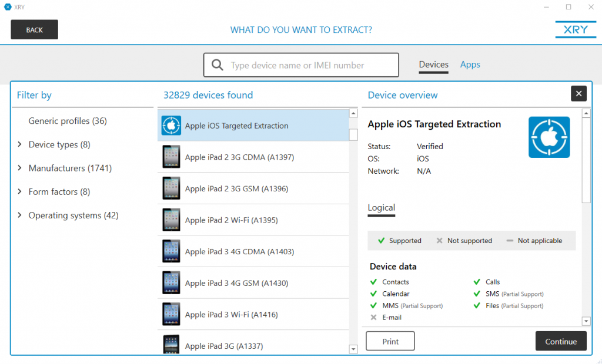The width and height of the screenshot is (602, 364).
Task: Click the grey Not supported X in legend
Action: (x=440, y=241)
